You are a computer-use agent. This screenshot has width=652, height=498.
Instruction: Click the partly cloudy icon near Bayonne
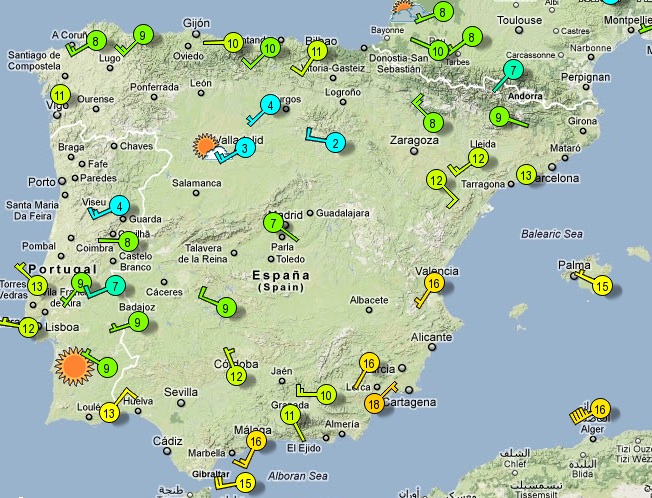coord(402,12)
